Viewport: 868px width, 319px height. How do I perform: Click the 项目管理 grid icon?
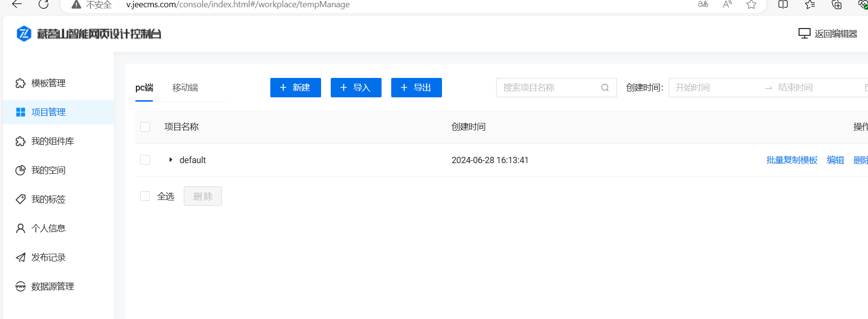pos(20,112)
